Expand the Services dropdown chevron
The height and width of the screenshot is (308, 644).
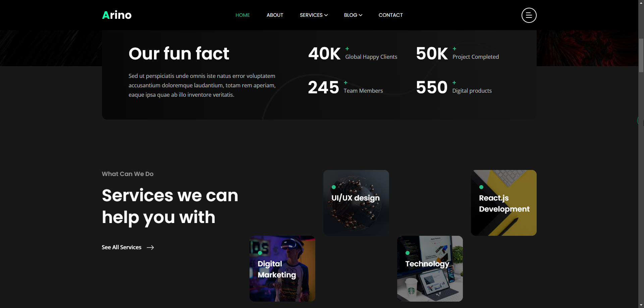(x=326, y=15)
